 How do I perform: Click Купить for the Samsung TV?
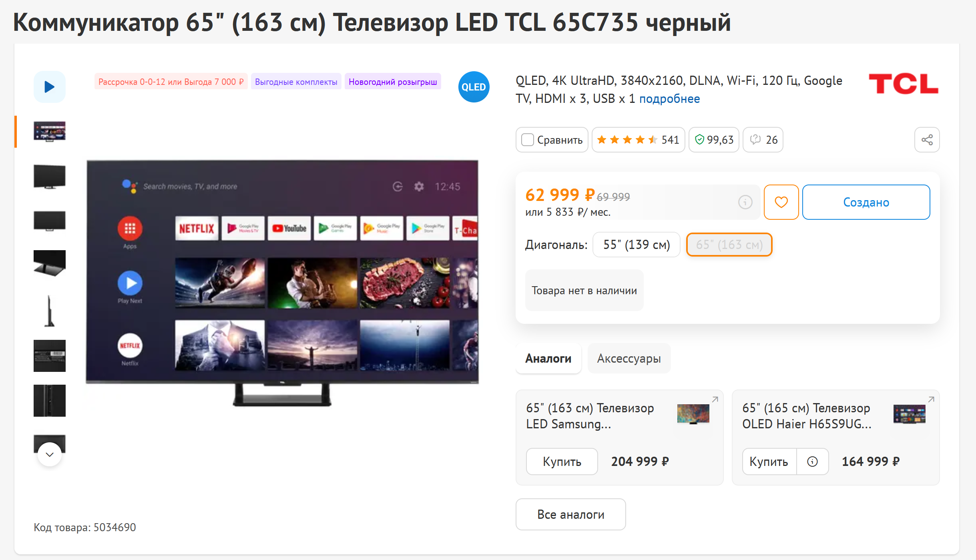point(562,462)
